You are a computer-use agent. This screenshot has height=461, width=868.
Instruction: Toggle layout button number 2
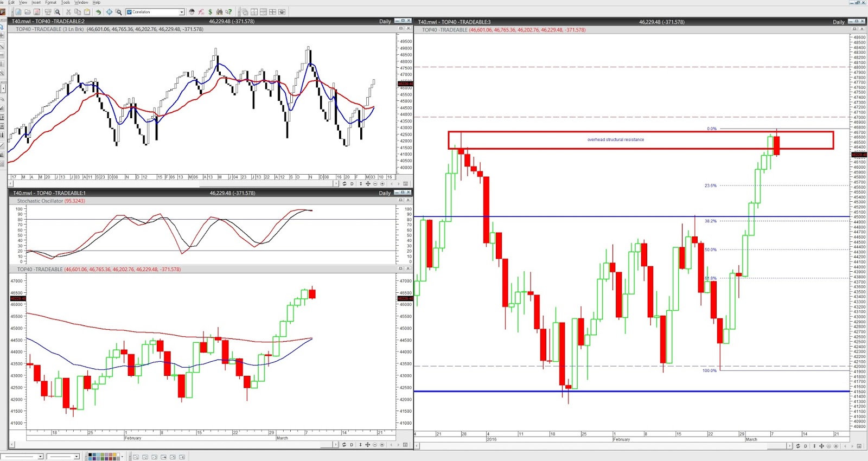coord(145,457)
